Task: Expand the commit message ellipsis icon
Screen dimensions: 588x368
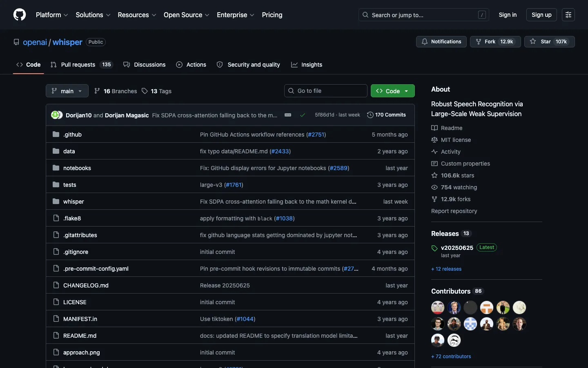Action: 288,115
